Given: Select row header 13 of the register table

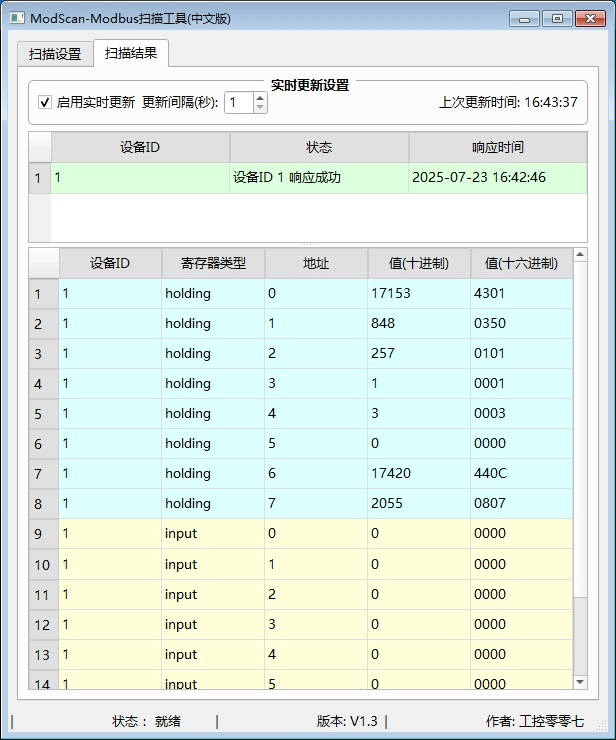Looking at the screenshot, I should [x=44, y=655].
